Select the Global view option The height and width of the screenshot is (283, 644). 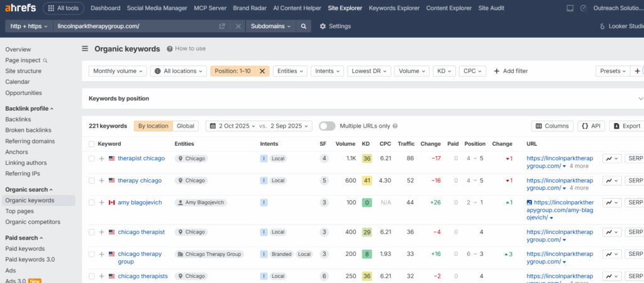pyautogui.click(x=186, y=126)
